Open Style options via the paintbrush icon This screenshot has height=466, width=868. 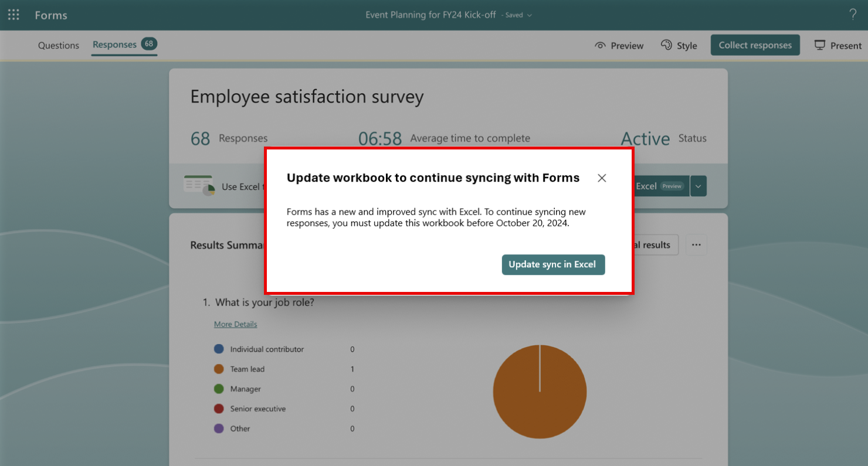coord(666,45)
